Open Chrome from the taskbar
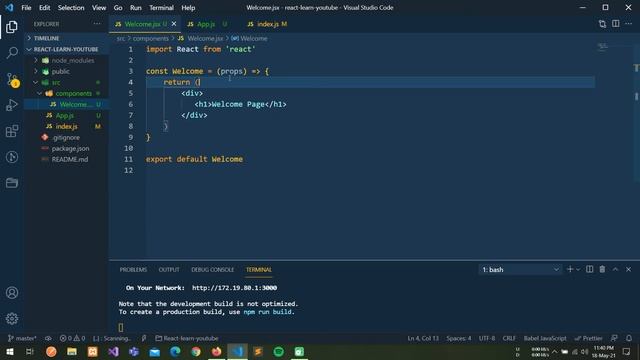Viewport: 640px width, 360px height. click(x=196, y=351)
